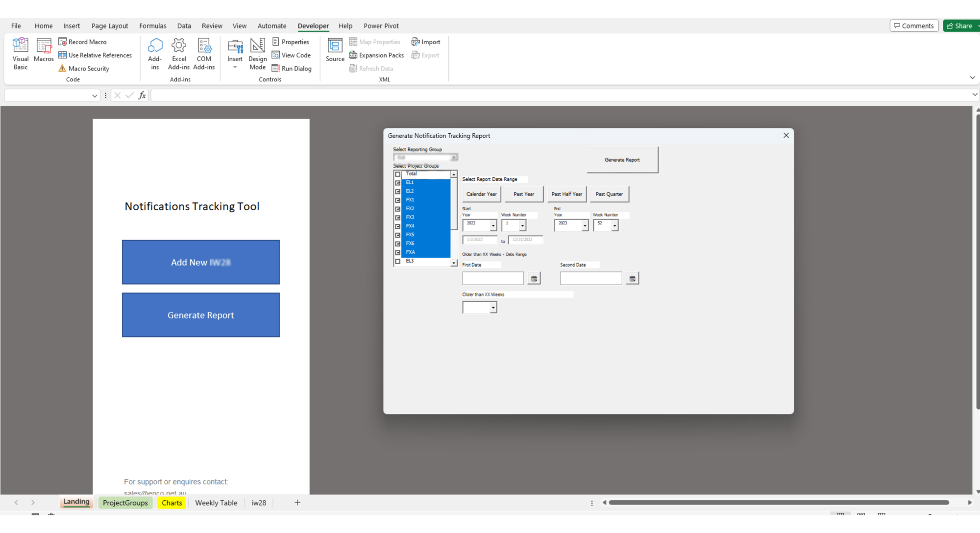Start Record Macro
Screen dimensions: 980x533
[82, 42]
